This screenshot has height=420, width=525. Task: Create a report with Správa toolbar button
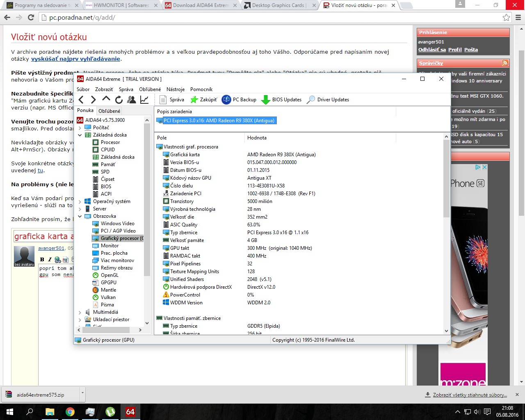pyautogui.click(x=172, y=100)
